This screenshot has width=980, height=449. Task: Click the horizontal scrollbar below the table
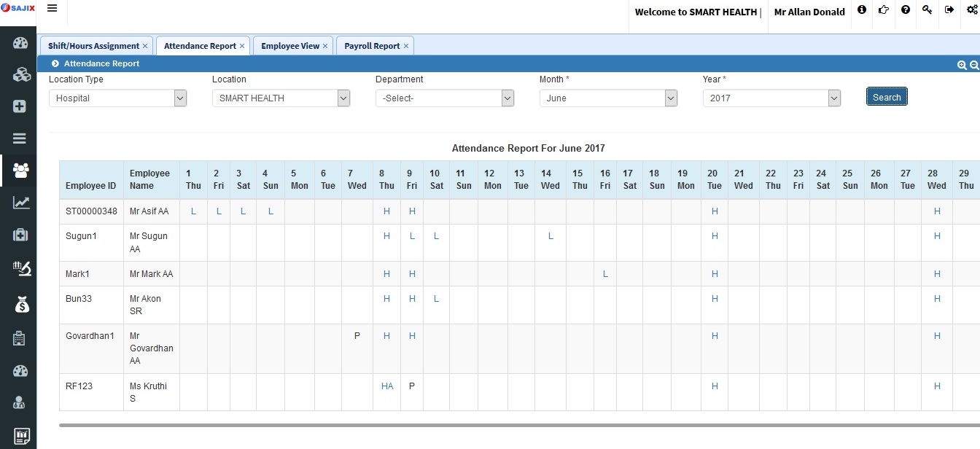[510, 424]
